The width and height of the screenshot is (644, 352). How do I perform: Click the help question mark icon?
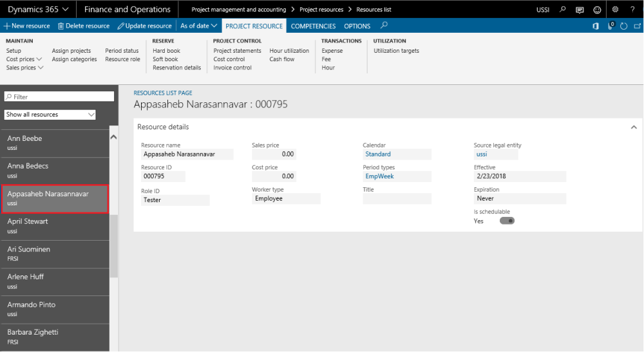tap(633, 10)
